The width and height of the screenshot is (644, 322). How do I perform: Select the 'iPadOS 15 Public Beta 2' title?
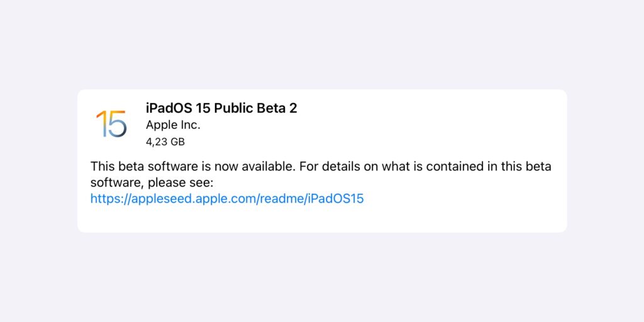tap(221, 108)
